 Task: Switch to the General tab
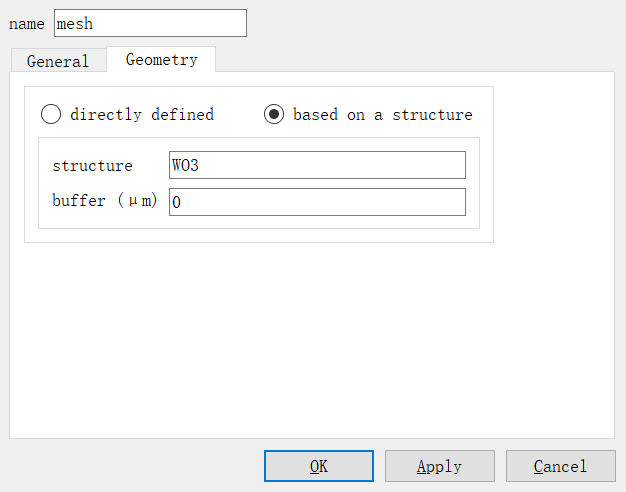[x=58, y=61]
